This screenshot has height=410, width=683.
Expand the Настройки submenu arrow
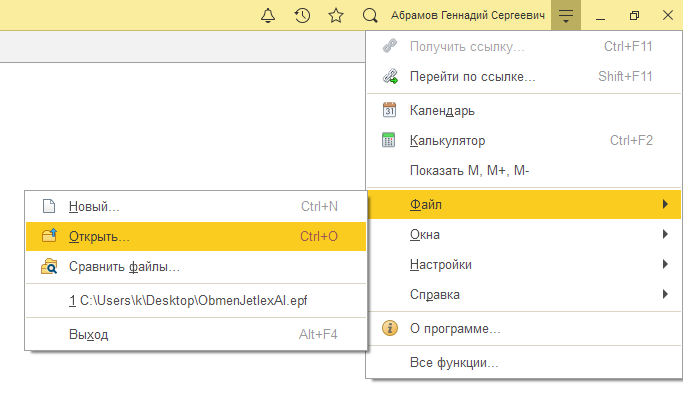tap(665, 264)
